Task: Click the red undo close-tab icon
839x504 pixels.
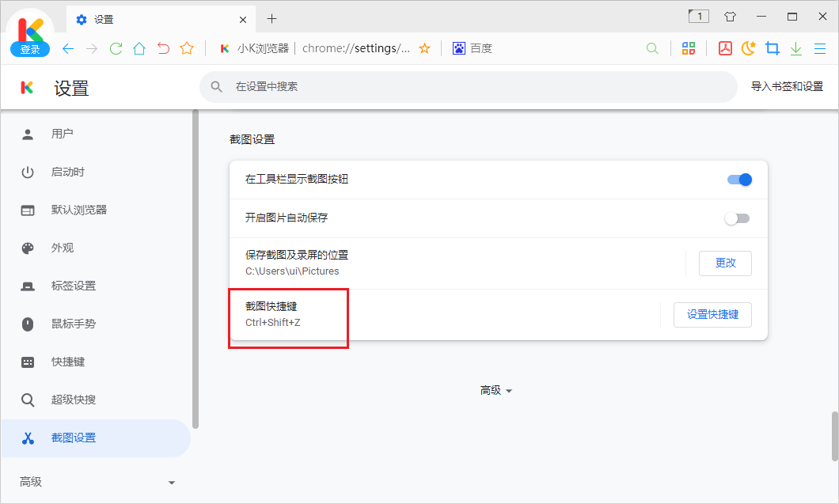Action: 163,49
